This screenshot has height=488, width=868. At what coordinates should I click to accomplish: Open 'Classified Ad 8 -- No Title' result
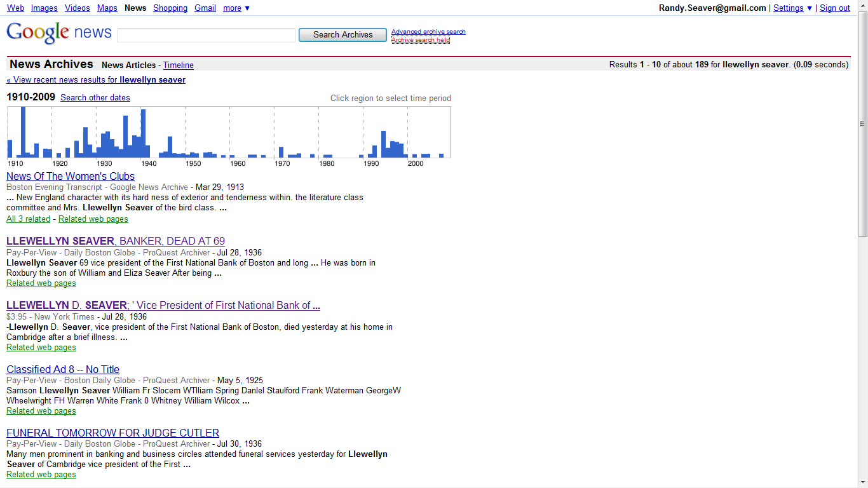(x=63, y=370)
